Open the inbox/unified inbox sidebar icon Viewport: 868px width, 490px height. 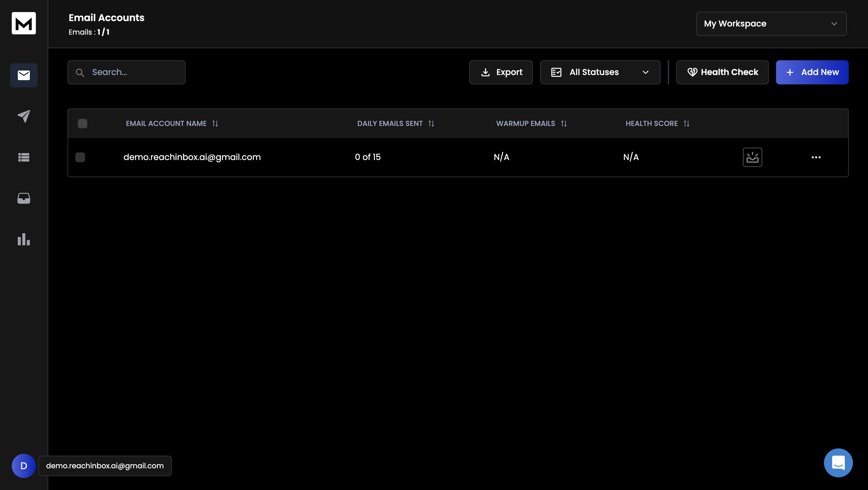tap(24, 198)
